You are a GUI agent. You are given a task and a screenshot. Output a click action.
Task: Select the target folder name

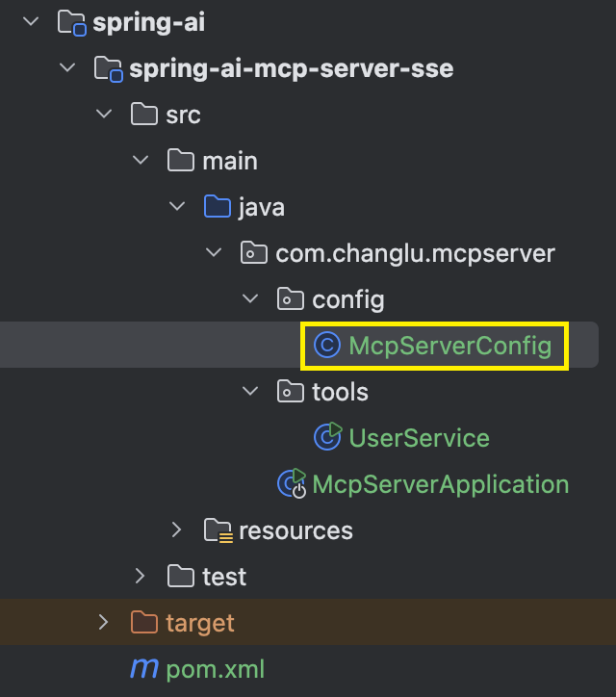(x=200, y=623)
